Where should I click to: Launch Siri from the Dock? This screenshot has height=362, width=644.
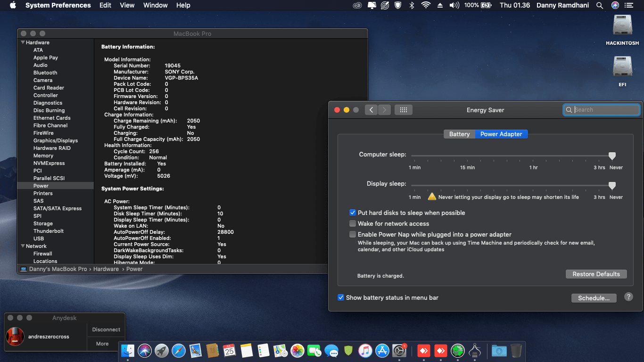145,351
